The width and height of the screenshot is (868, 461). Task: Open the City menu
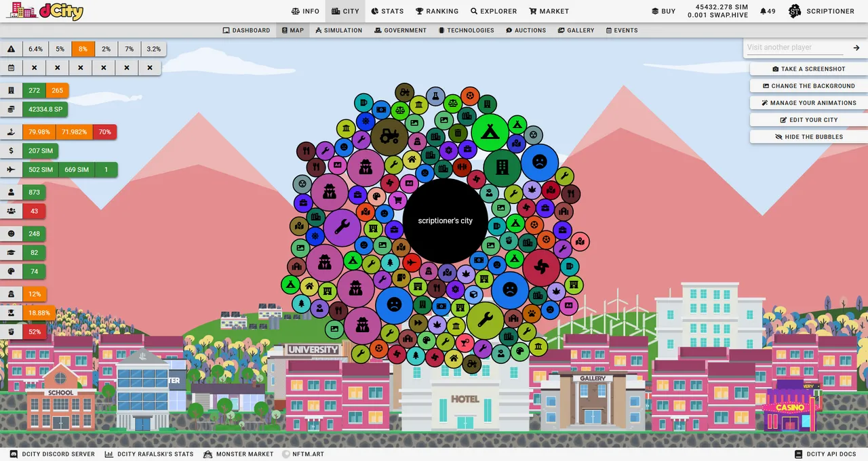click(345, 12)
